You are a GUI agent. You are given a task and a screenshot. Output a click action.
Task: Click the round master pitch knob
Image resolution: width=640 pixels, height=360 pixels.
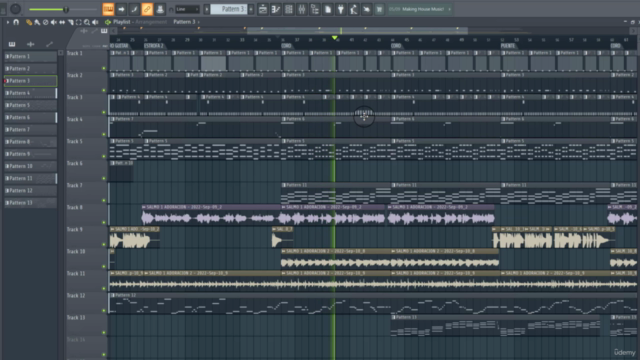[x=15, y=9]
